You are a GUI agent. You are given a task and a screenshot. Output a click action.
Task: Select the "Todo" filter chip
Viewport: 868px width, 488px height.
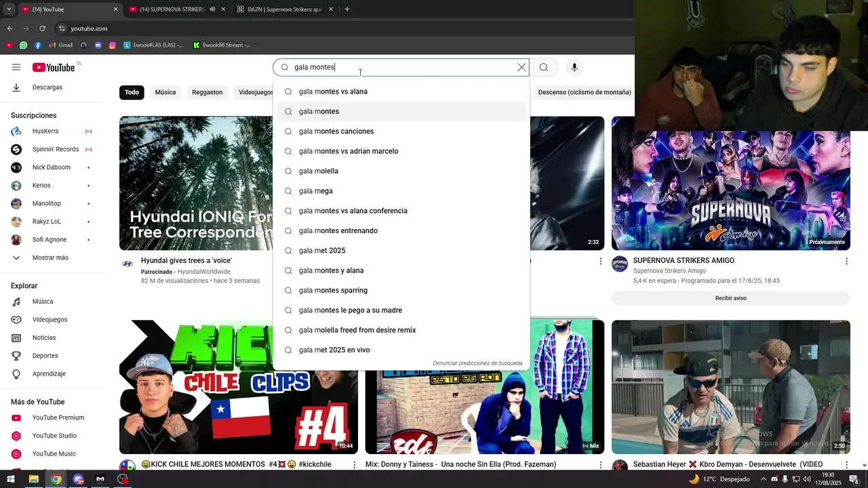[132, 92]
